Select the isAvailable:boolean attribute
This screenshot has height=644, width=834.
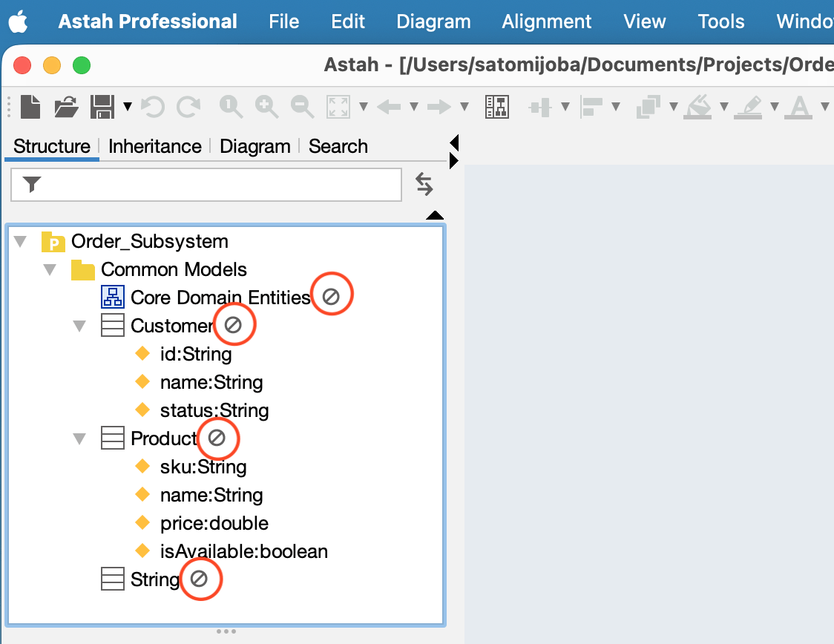click(x=243, y=551)
